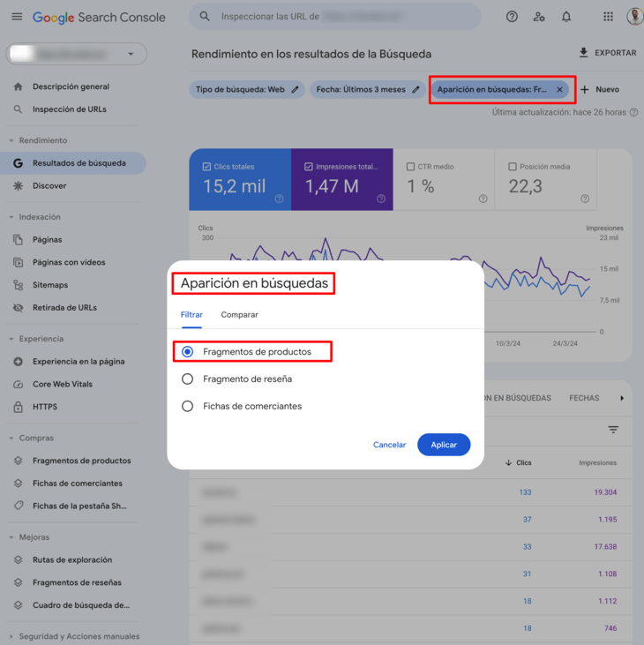Switch to the Filtrar tab in dialog

191,315
